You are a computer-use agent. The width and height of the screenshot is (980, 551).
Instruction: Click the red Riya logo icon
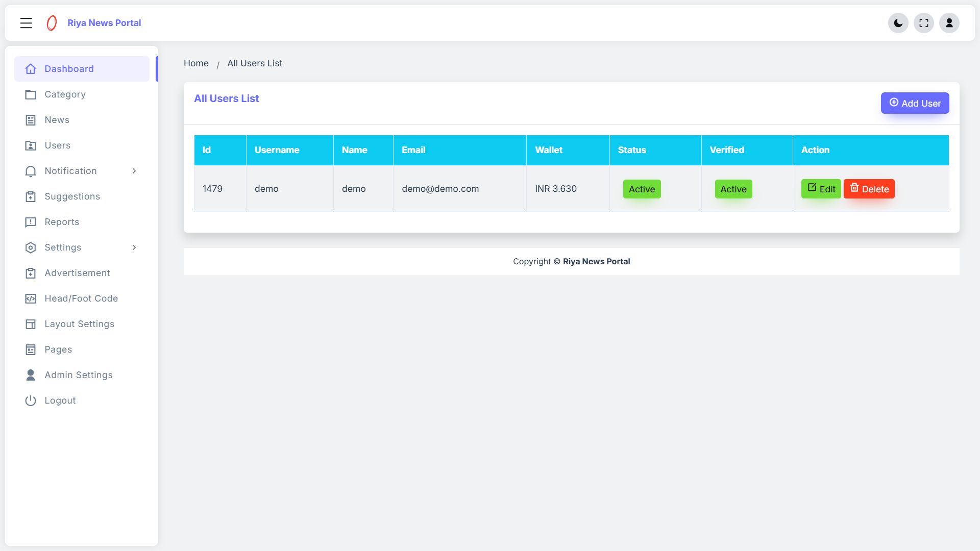52,23
